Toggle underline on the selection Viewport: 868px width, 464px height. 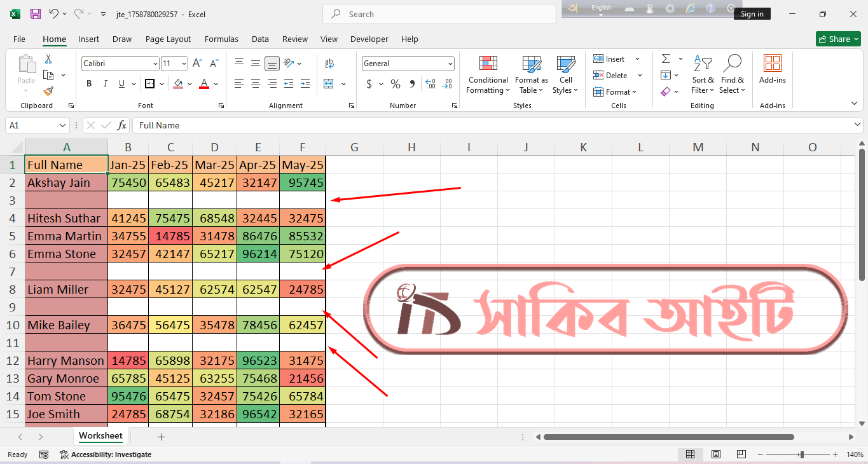[x=120, y=83]
